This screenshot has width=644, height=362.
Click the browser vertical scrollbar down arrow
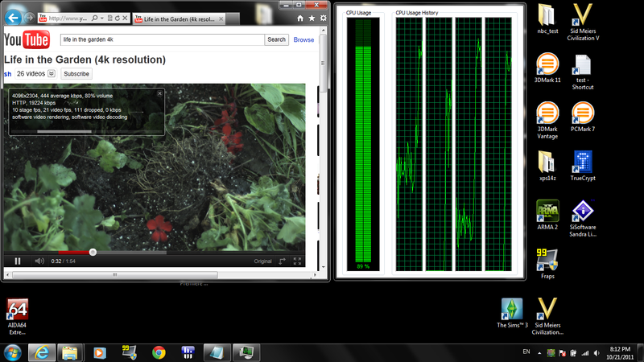324,267
